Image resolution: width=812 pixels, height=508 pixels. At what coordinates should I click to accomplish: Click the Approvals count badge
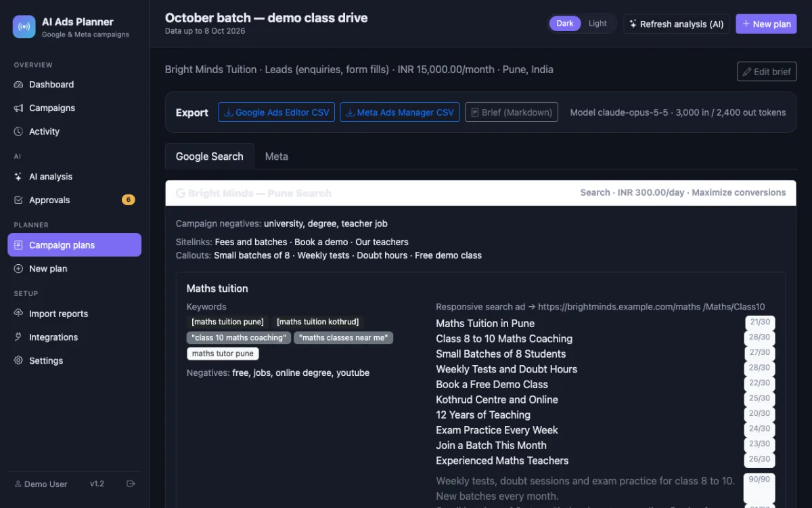(128, 200)
